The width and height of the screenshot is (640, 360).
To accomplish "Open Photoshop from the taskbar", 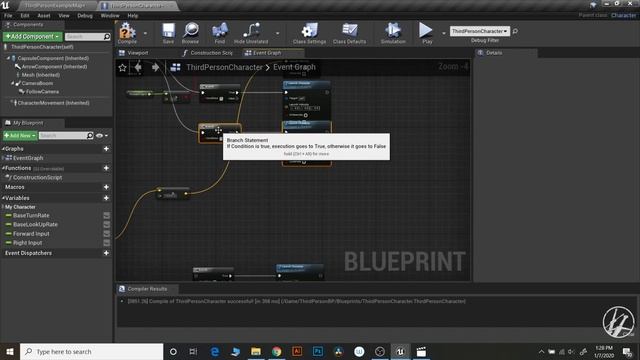I will pos(318,351).
